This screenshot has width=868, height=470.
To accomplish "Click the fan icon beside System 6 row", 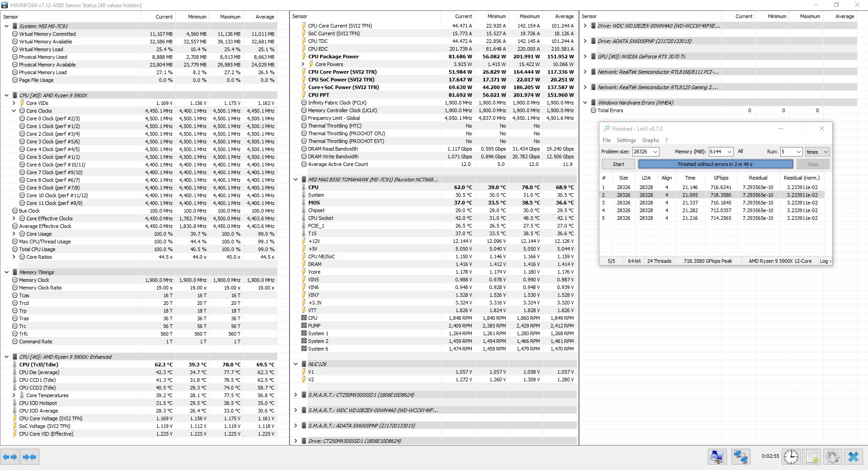I will click(304, 349).
